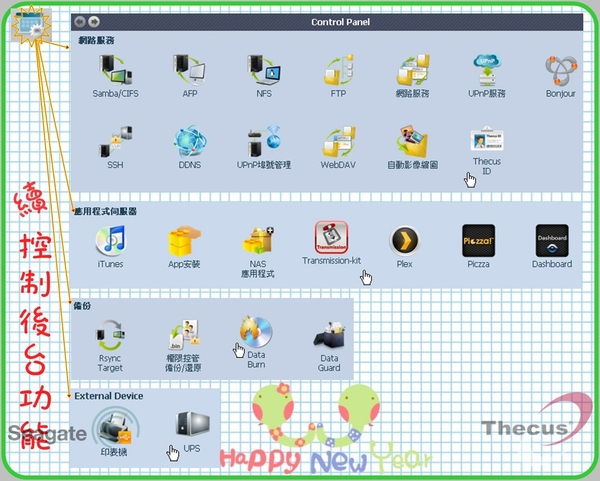The image size is (600, 481).
Task: Click the 備份 section heading
Action: 82,306
